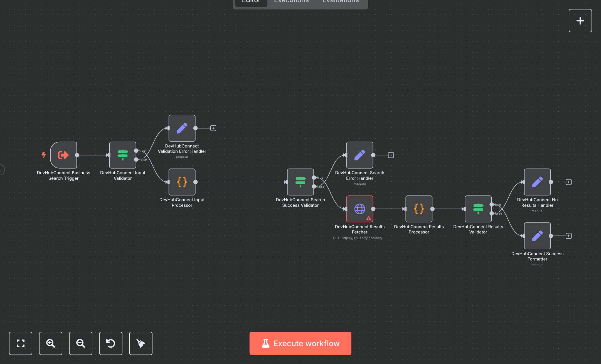
Task: Undo the last workflow change
Action: point(111,343)
